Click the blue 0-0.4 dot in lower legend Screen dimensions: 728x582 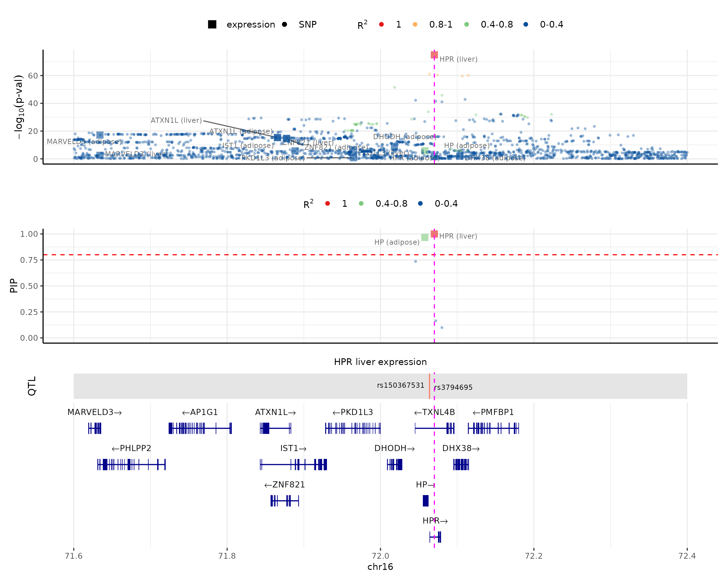420,203
